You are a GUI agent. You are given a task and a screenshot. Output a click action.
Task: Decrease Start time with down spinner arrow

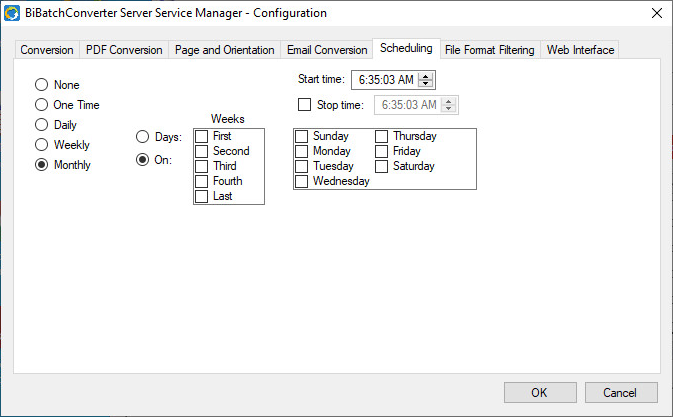426,84
